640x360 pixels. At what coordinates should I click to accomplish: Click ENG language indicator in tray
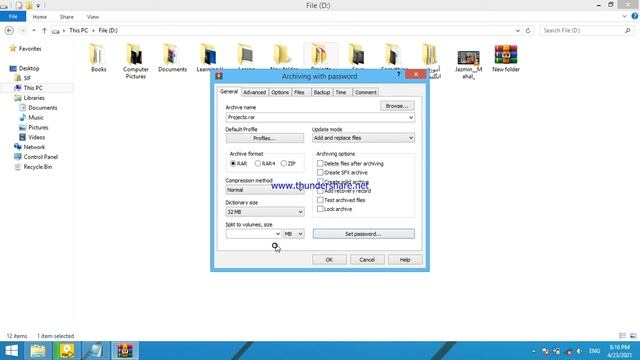[594, 351]
